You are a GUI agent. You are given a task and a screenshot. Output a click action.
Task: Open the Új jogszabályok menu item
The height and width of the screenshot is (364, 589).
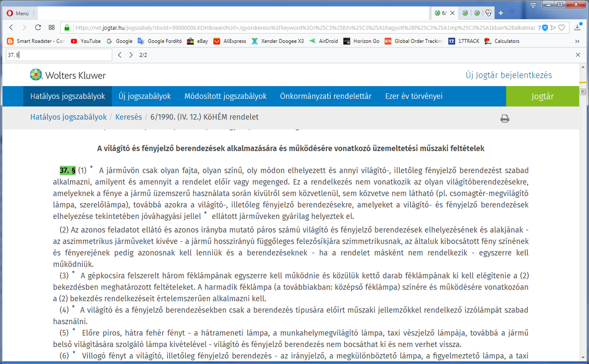pos(144,97)
